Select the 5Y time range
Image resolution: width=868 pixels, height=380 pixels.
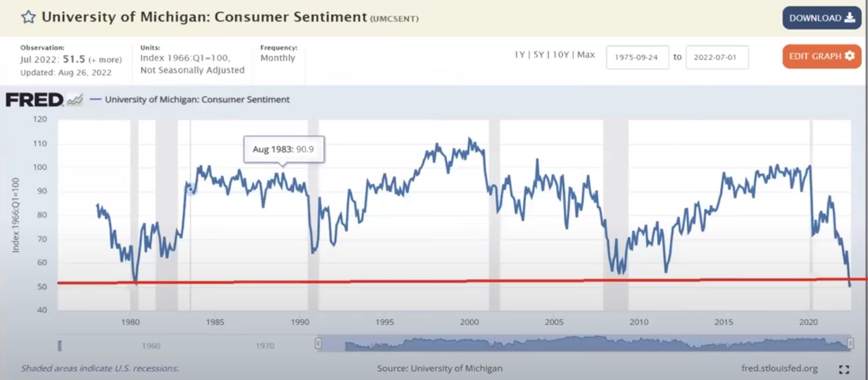click(x=539, y=55)
